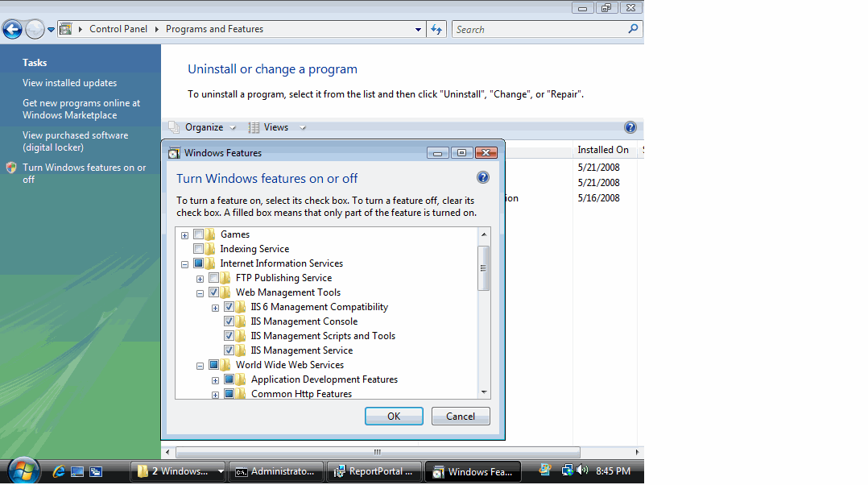Viewport: 868px width, 485px height.
Task: Switch to Windows Features taskbar button
Action: (x=473, y=471)
